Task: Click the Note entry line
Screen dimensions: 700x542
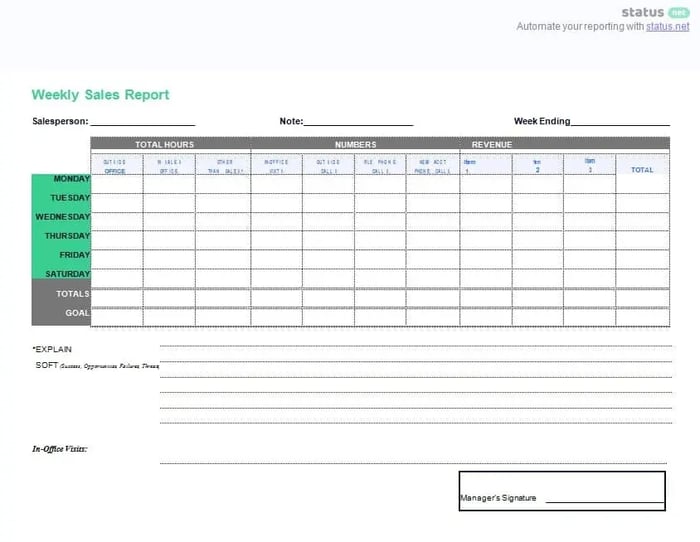Action: [x=358, y=122]
